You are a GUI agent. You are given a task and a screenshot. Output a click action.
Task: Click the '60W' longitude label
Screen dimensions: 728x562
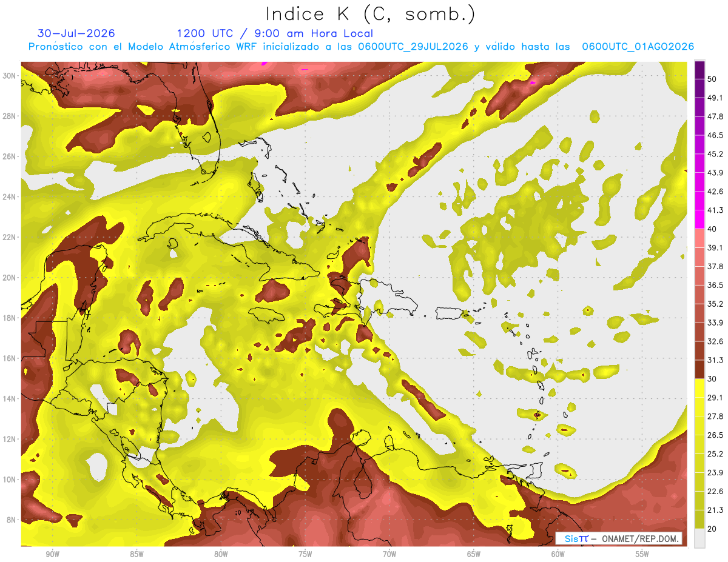point(558,554)
